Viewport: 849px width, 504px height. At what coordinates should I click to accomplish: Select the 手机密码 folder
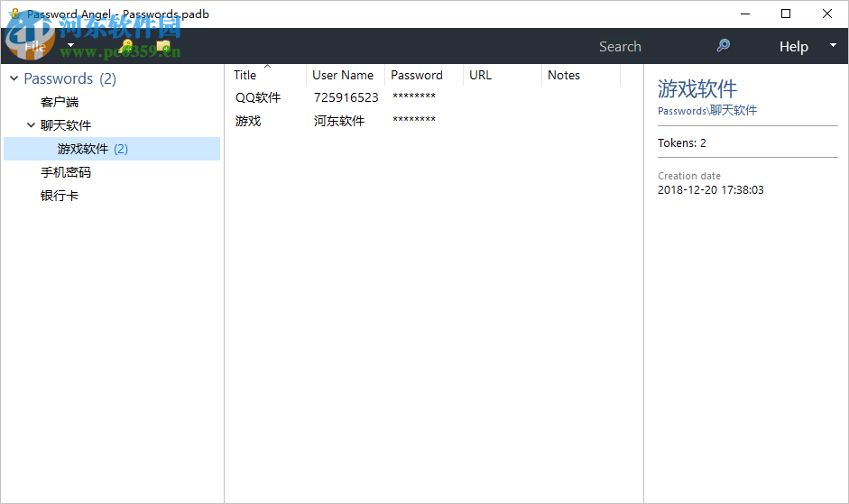(66, 172)
